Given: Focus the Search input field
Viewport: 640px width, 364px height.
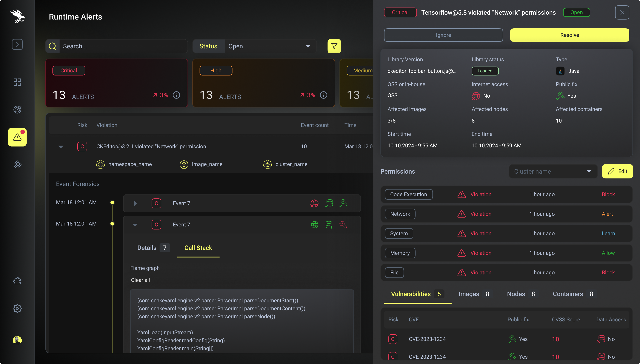Looking at the screenshot, I should click(x=124, y=46).
